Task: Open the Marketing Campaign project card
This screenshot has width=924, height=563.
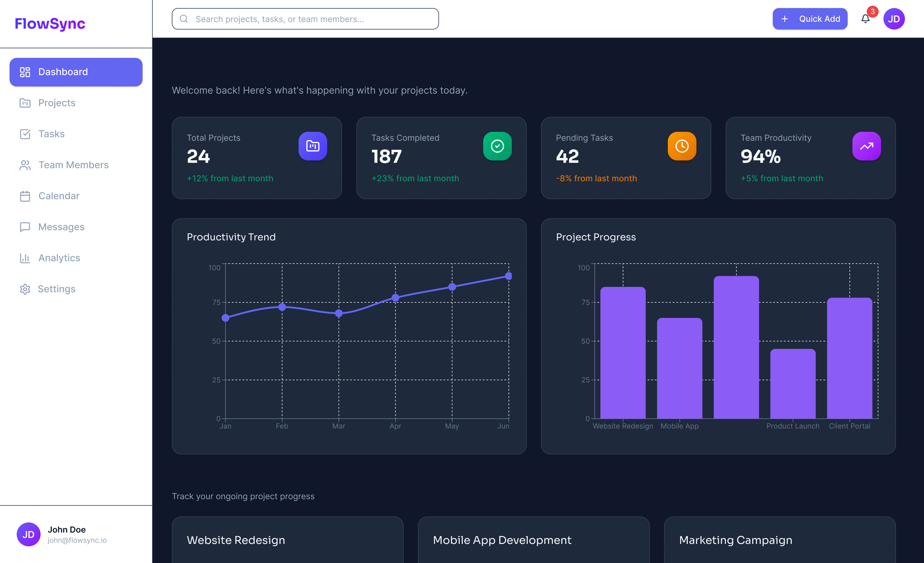Action: (780, 540)
